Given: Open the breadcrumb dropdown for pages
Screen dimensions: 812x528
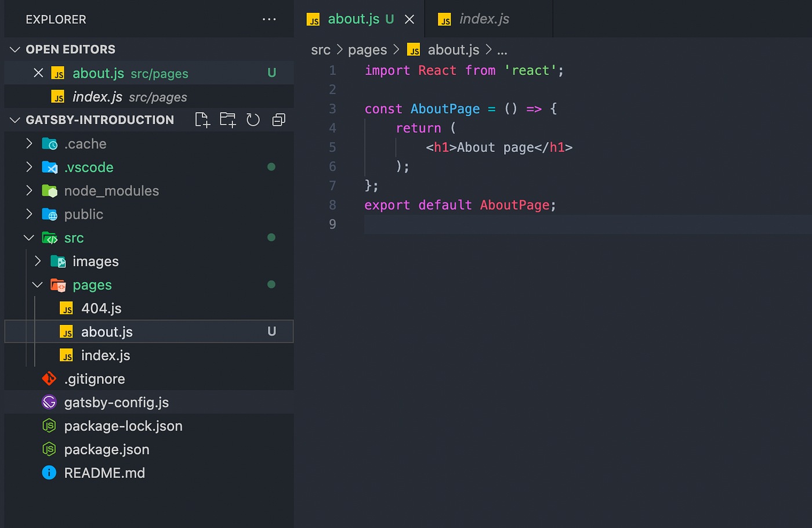Looking at the screenshot, I should coord(367,50).
